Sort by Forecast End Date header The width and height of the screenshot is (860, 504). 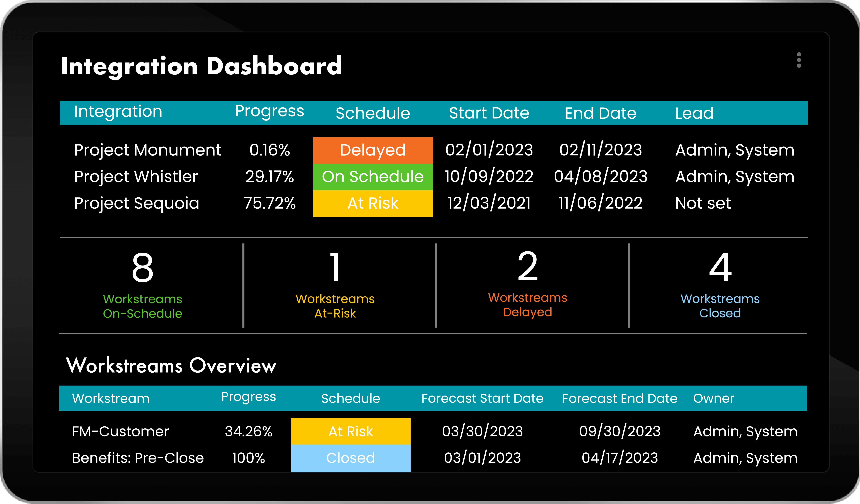619,398
